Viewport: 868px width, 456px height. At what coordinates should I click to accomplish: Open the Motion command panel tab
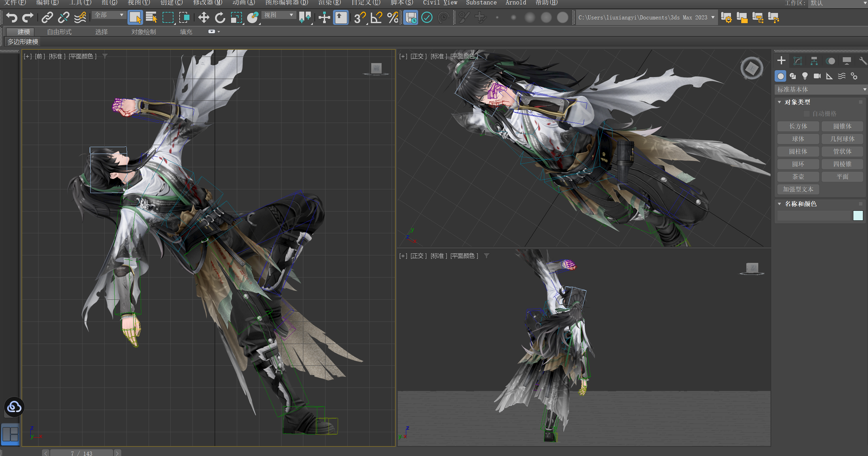(x=831, y=61)
